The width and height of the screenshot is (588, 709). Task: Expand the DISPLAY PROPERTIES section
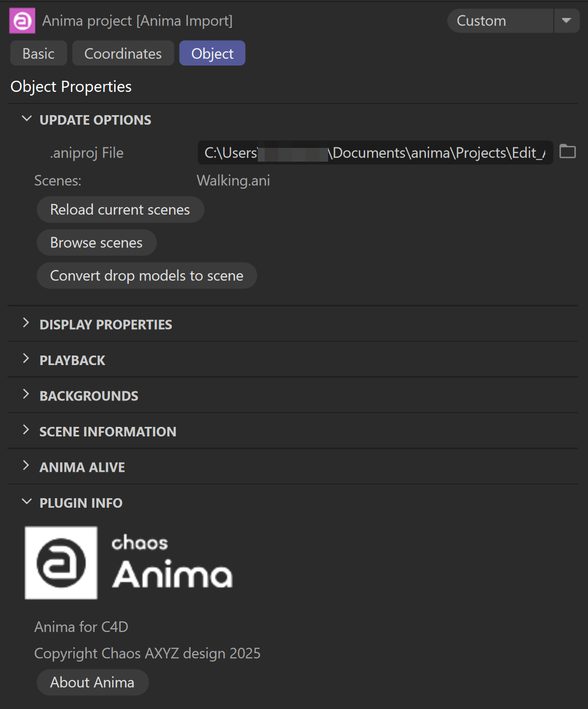(26, 323)
